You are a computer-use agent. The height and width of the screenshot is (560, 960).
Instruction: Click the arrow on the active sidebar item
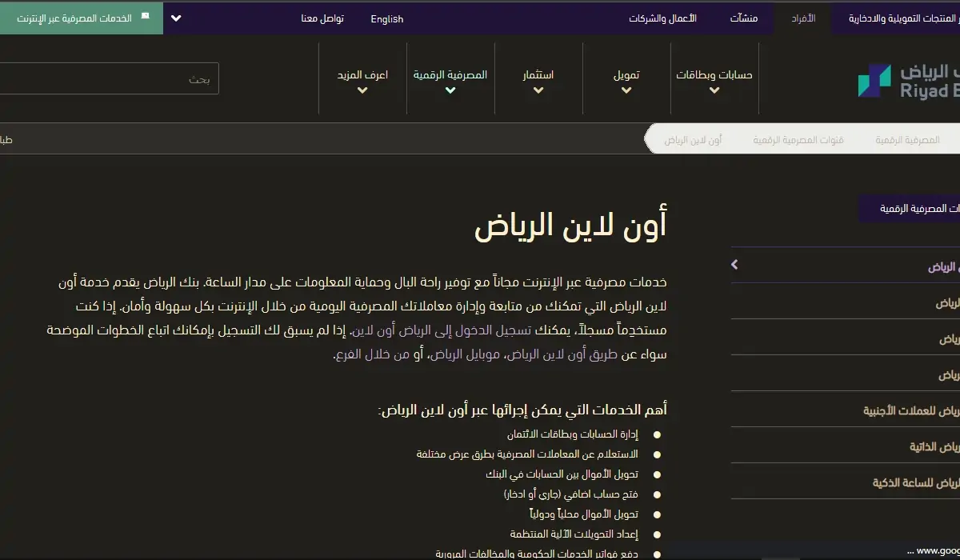(x=734, y=265)
